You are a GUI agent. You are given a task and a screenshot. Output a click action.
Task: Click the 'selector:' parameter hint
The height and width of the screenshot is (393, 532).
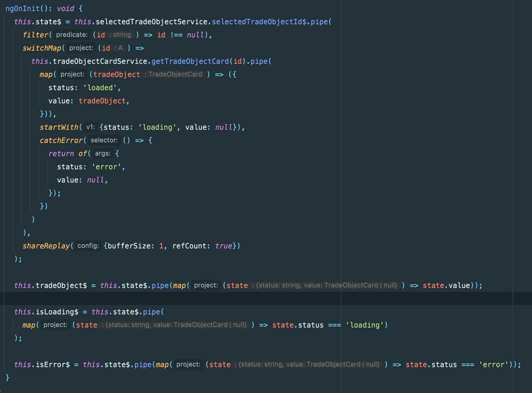[104, 141]
